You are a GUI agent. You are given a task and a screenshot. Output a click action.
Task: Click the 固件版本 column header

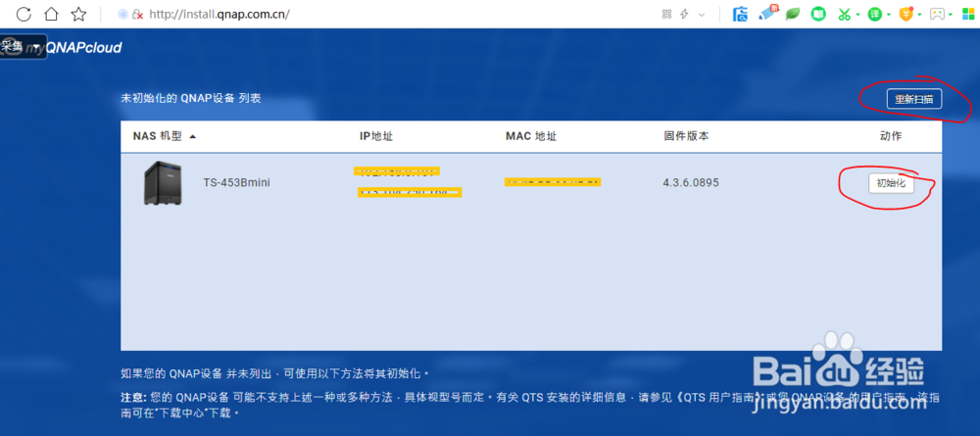click(686, 136)
